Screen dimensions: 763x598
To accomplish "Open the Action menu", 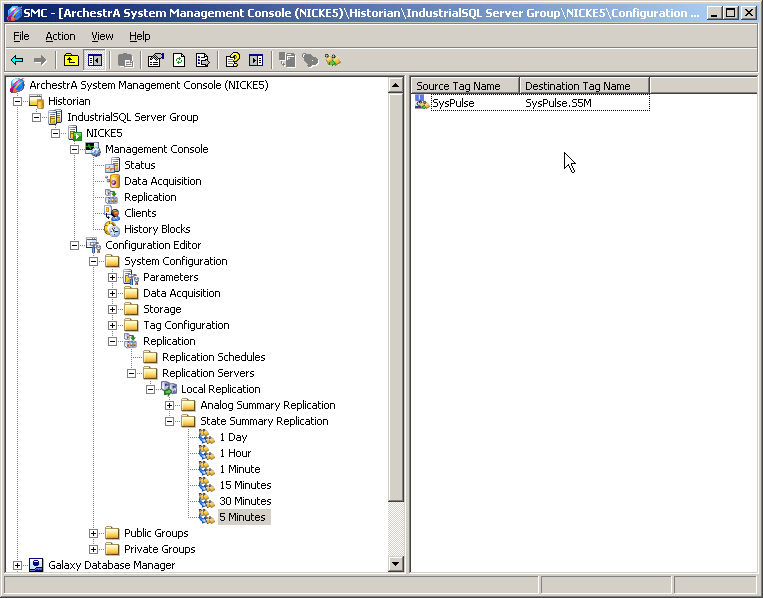I will point(60,36).
